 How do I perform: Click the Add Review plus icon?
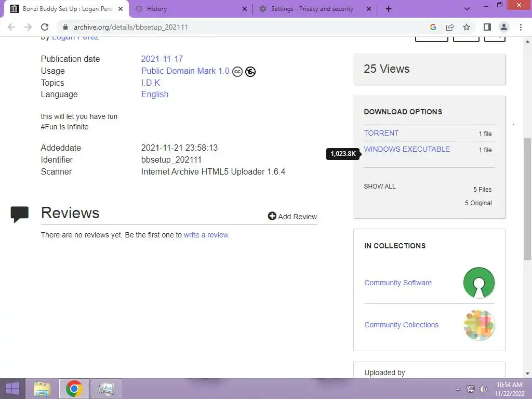click(x=272, y=216)
